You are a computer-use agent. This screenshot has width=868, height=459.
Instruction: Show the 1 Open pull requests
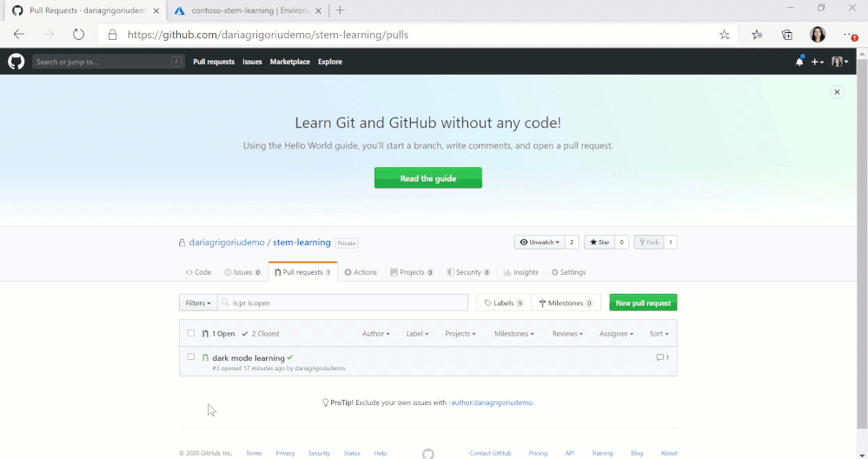coord(218,333)
